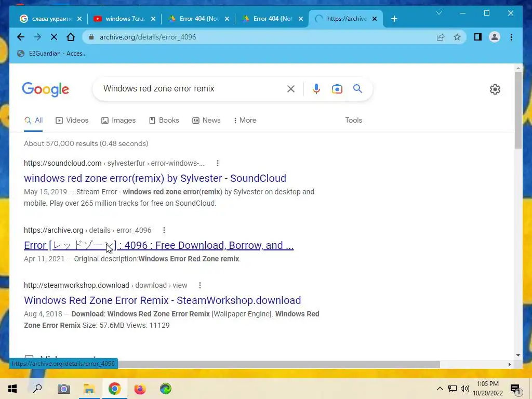The width and height of the screenshot is (532, 399).
Task: Select the All results tab
Action: [x=33, y=121]
